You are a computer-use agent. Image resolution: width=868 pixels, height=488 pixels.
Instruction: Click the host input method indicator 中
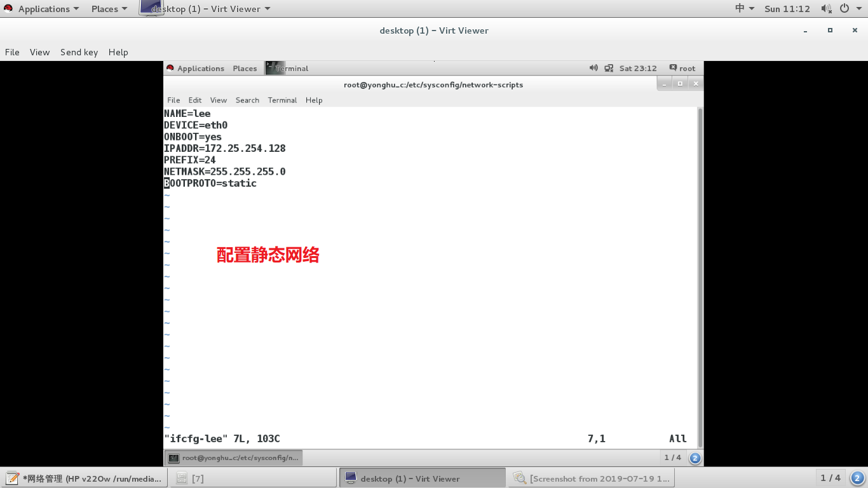pos(745,9)
